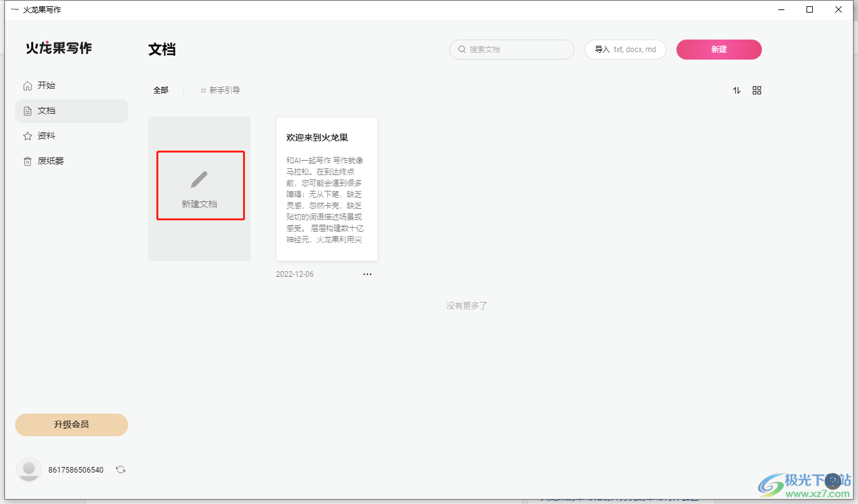Select 文档 in the sidebar
Screen dimensions: 858x504
[71, 110]
